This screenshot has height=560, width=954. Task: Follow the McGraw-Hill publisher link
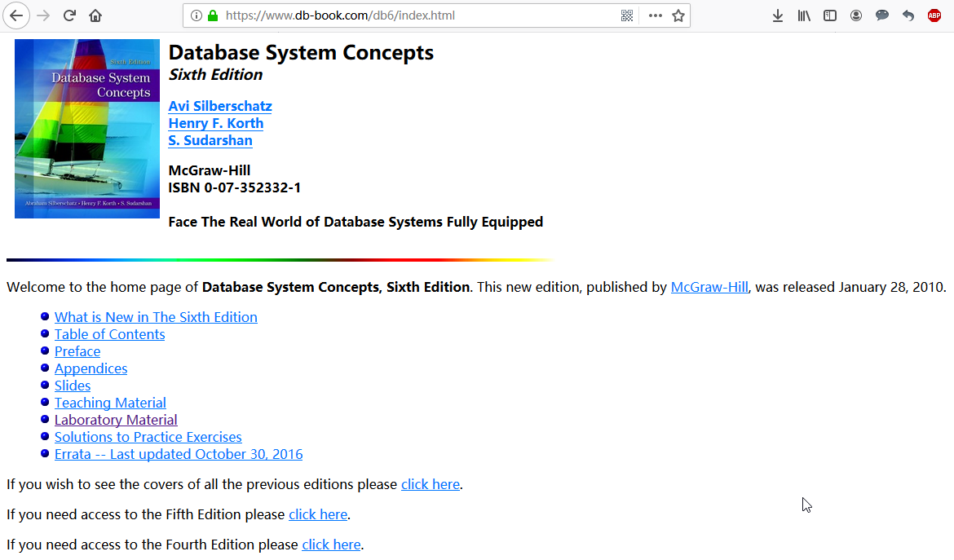click(x=709, y=287)
